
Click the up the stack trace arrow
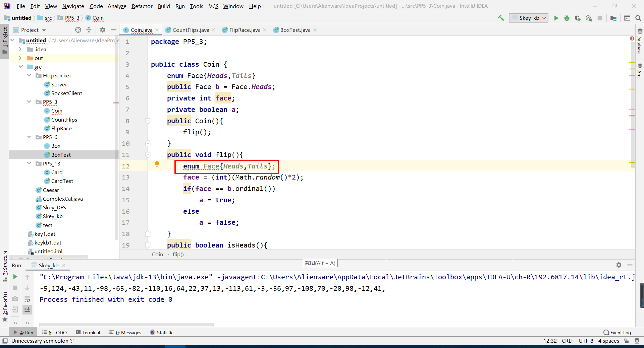coord(27,277)
